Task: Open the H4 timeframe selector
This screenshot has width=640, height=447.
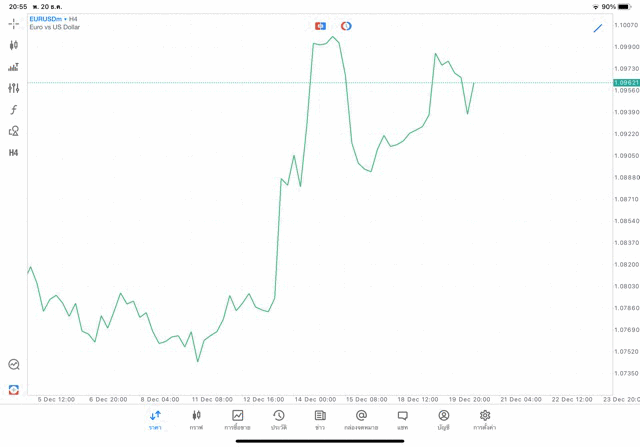Action: (x=14, y=153)
